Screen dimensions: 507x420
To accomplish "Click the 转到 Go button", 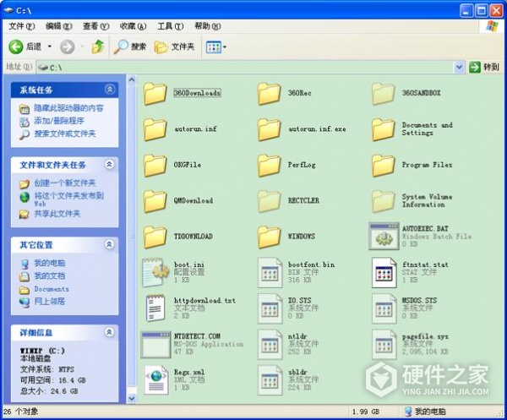I will 484,68.
